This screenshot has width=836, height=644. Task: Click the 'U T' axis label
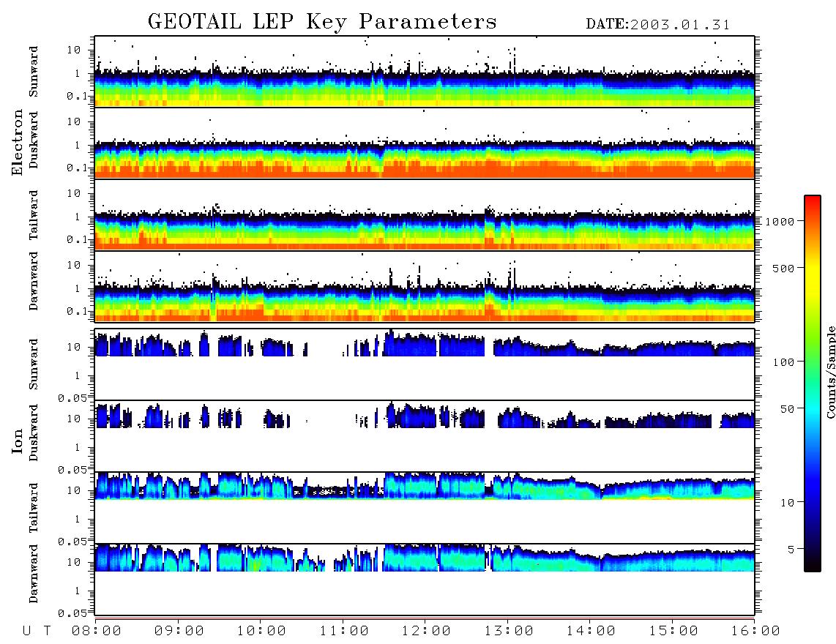click(37, 632)
